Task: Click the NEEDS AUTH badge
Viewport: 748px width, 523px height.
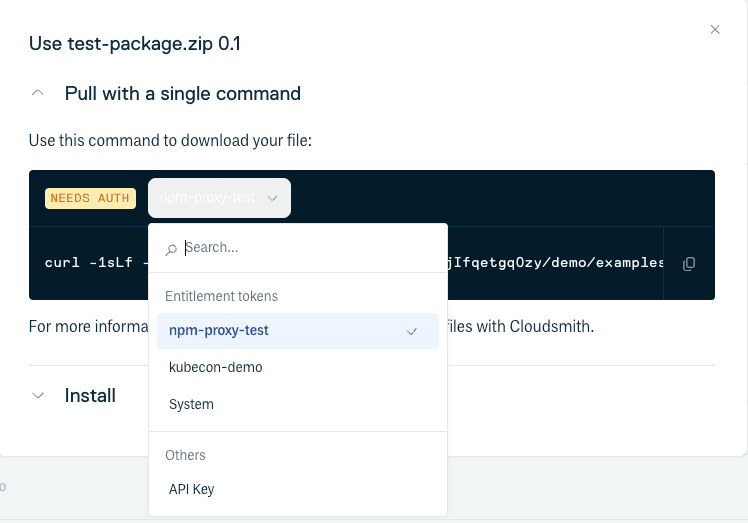Action: coord(90,198)
